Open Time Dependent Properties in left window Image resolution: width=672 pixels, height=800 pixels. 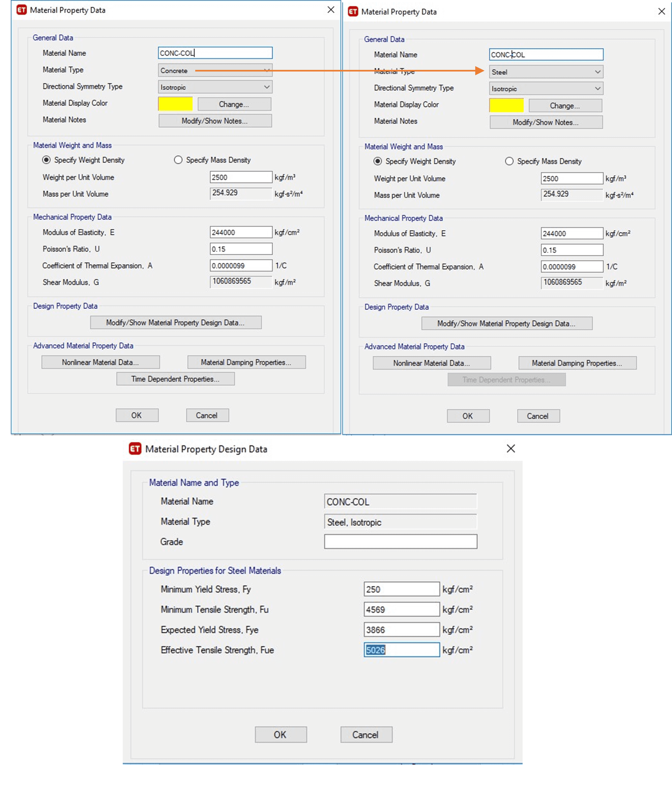tap(176, 379)
